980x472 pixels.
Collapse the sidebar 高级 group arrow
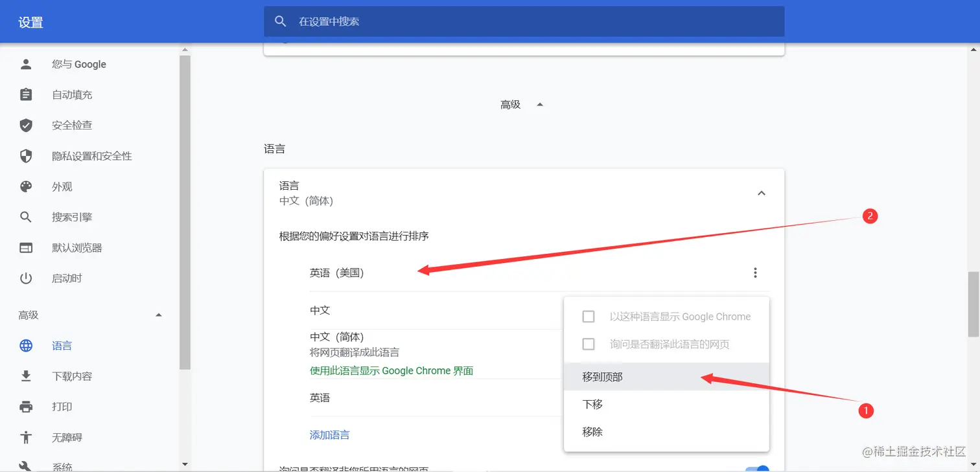[159, 315]
